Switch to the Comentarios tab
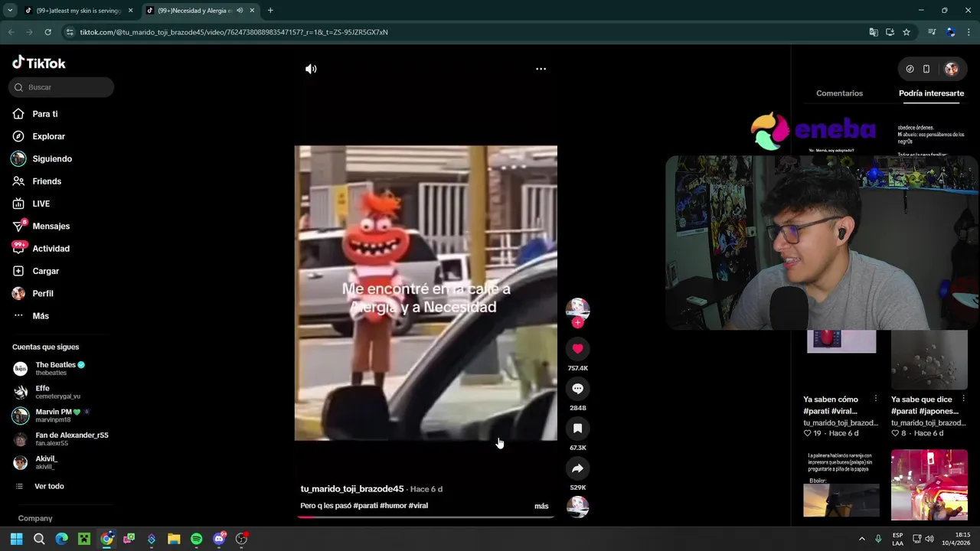 point(839,93)
